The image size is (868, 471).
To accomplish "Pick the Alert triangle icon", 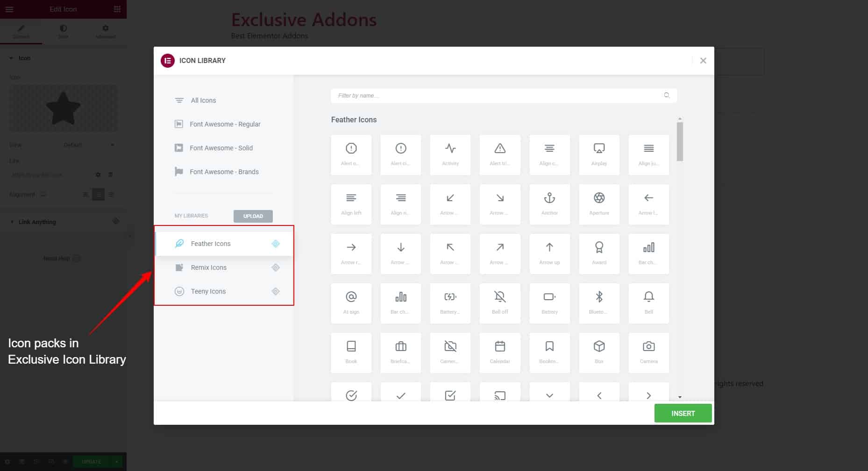I will coord(500,155).
